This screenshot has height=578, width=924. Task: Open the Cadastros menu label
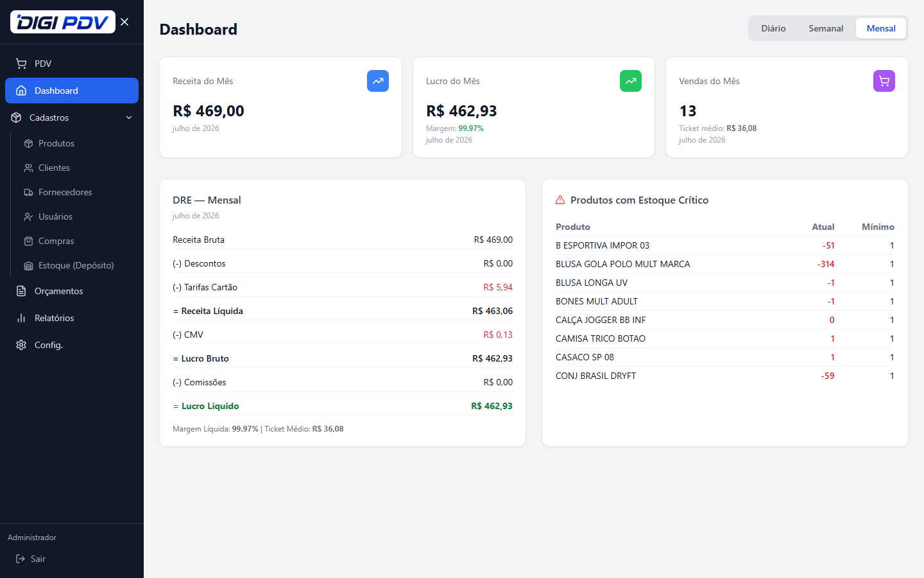[x=49, y=118]
